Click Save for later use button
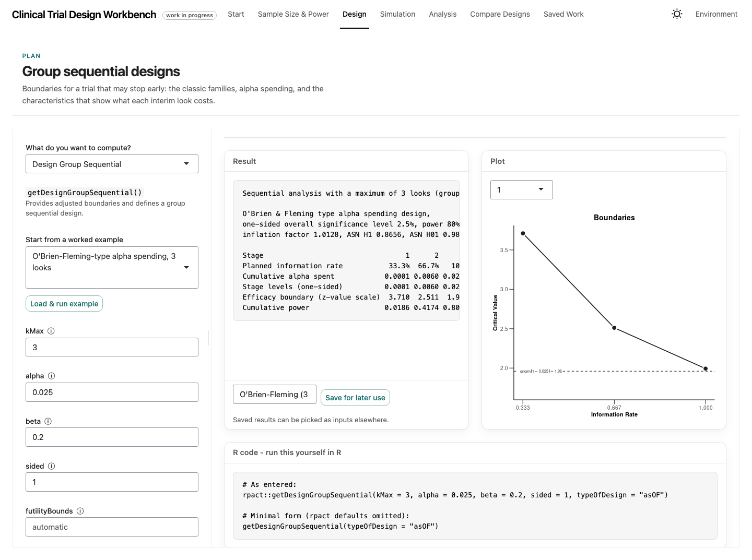The width and height of the screenshot is (752, 560). [x=355, y=398]
